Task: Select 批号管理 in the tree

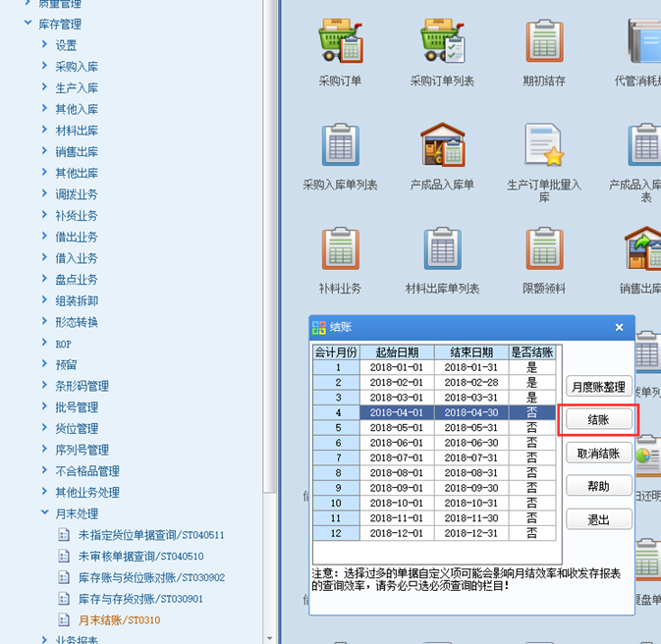Action: tap(77, 407)
